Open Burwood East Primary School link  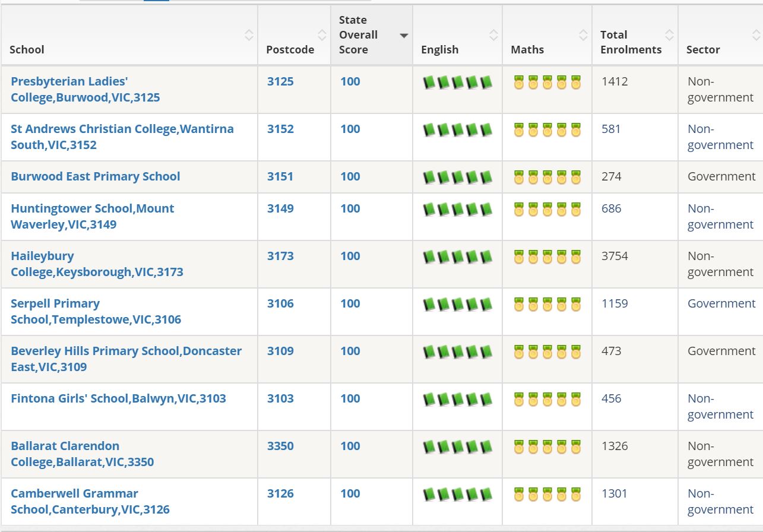tap(96, 176)
